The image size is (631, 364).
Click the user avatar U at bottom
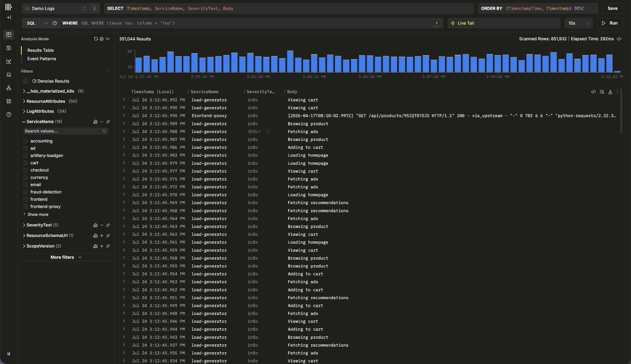[x=9, y=354]
